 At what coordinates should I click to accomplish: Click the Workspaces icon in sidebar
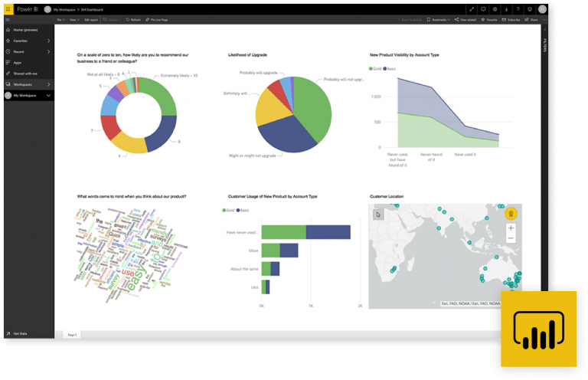pyautogui.click(x=8, y=84)
